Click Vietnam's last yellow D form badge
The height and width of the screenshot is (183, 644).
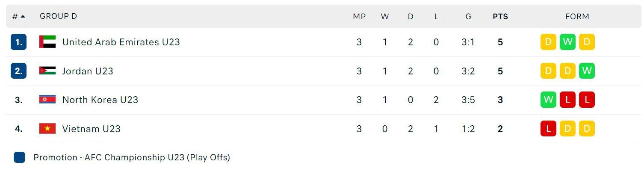[587, 129]
